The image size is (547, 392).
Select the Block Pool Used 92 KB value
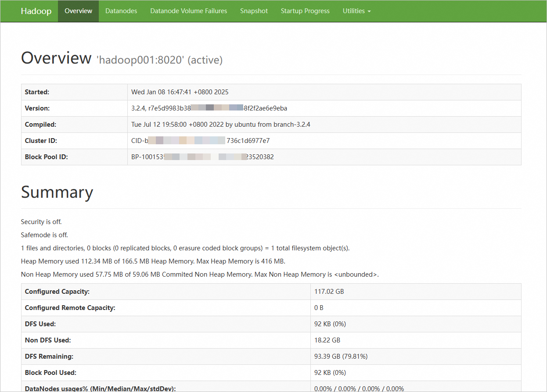330,373
